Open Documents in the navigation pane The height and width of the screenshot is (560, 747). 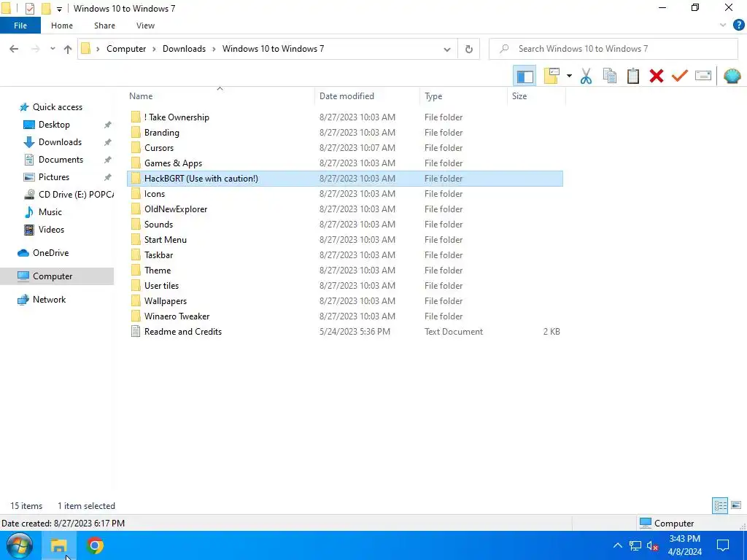(61, 160)
